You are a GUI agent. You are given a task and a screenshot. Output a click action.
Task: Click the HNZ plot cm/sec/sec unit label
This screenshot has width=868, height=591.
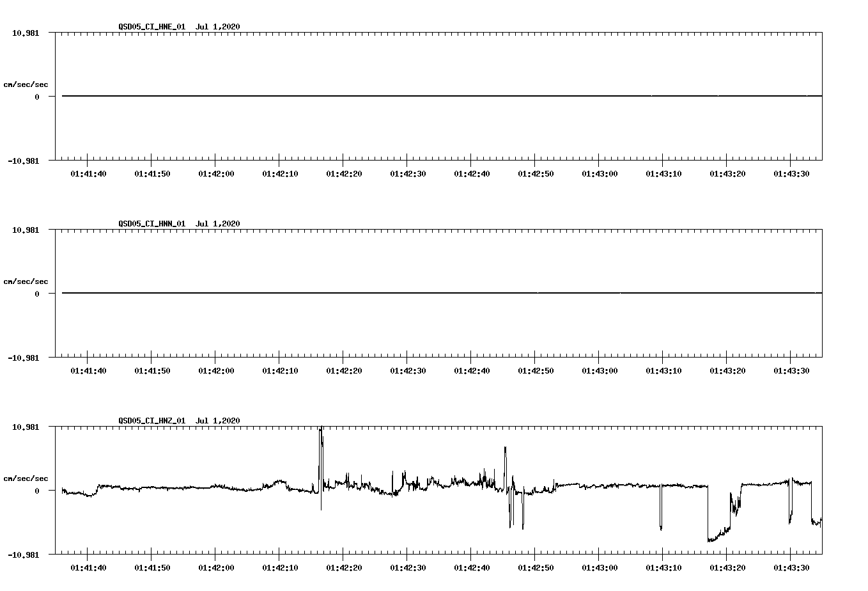pos(26,478)
